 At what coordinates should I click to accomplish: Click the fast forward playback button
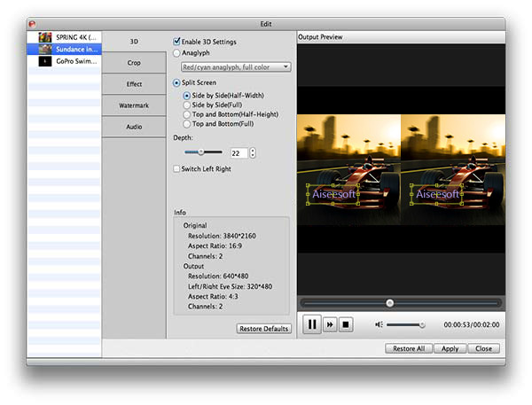(x=330, y=324)
